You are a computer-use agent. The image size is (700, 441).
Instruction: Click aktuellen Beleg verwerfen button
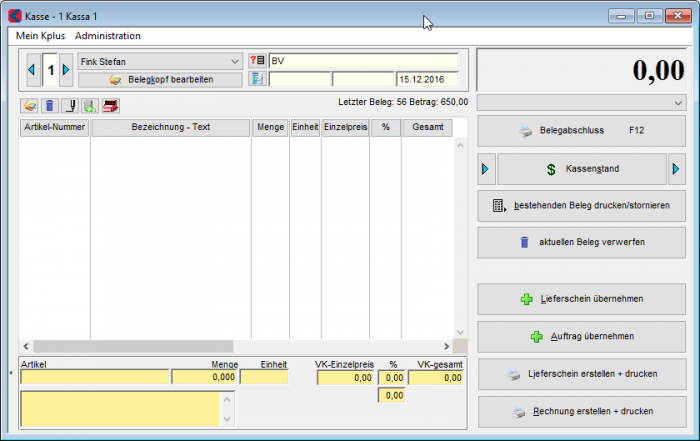[x=581, y=242]
